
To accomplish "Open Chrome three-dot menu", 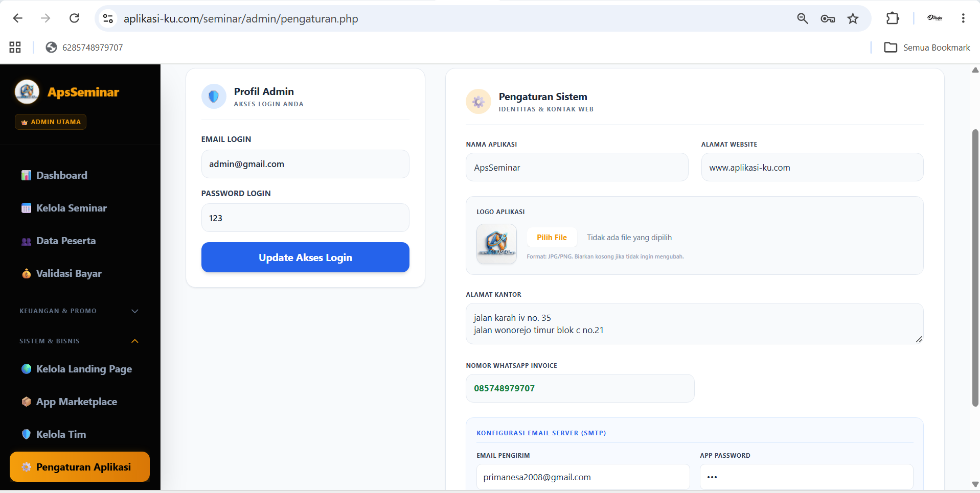I will 963,18.
